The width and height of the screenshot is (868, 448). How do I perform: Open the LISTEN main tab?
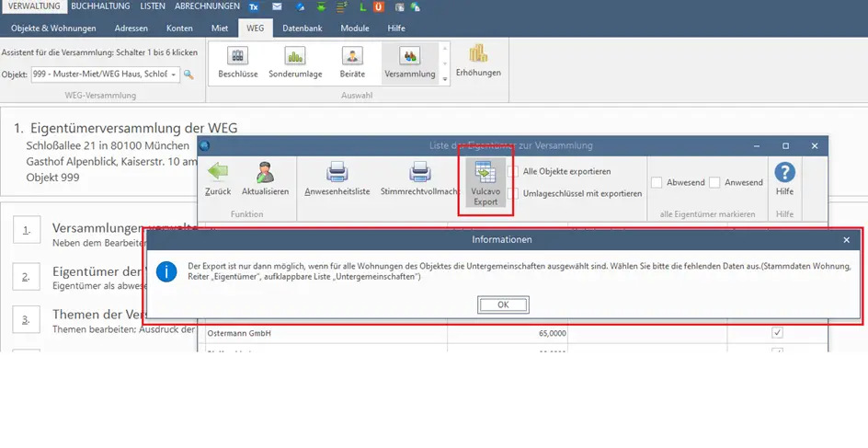tap(153, 6)
